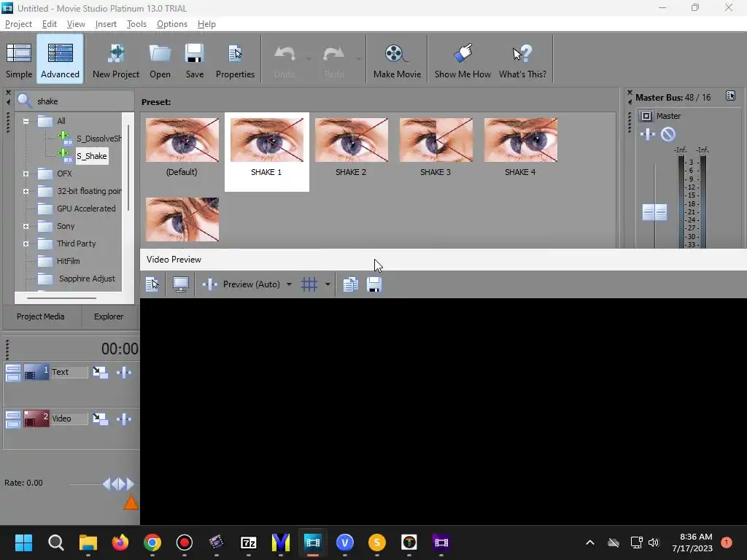Click Video track name field

click(x=69, y=419)
